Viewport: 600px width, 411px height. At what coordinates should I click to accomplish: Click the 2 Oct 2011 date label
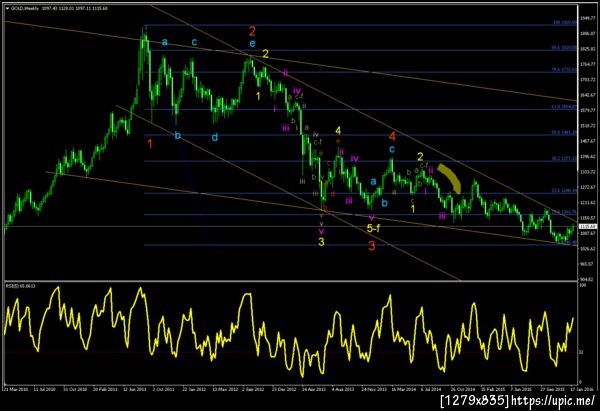tap(163, 388)
